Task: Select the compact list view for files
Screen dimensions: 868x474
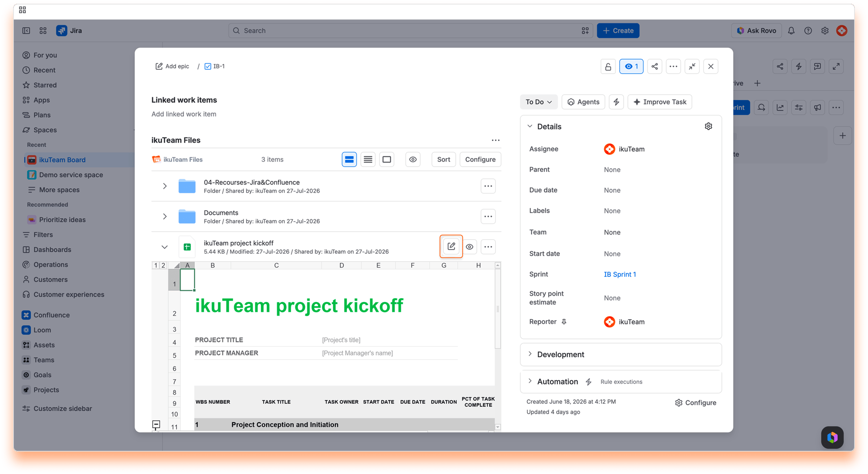Action: [368, 159]
